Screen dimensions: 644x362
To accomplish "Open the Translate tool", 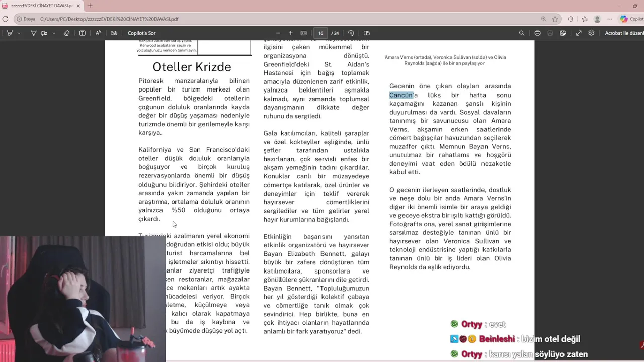I will 114,33.
